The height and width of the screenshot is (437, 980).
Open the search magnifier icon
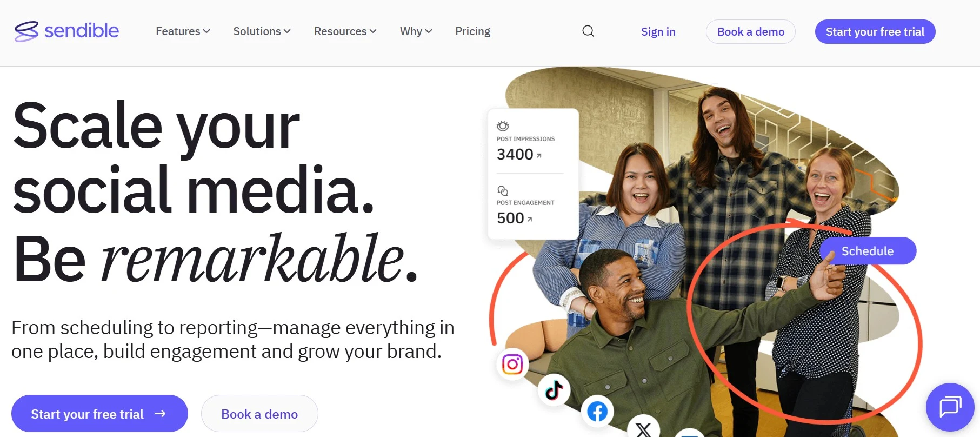coord(588,31)
